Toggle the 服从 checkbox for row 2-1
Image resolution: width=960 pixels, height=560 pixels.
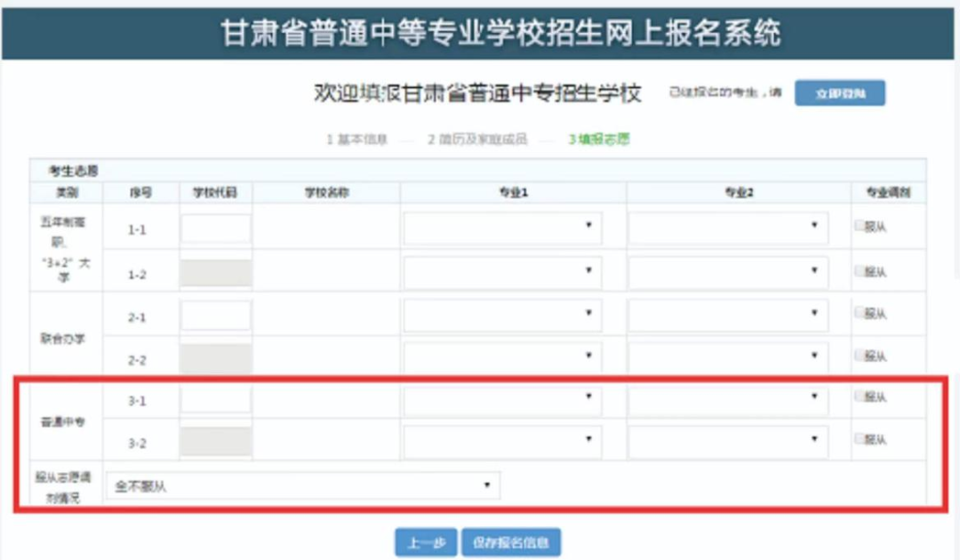pyautogui.click(x=860, y=313)
